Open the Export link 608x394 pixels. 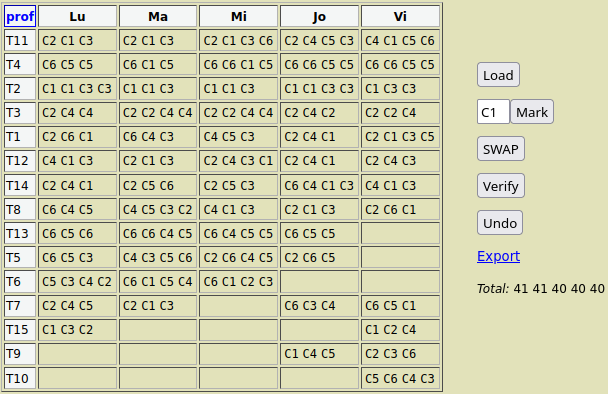tap(498, 256)
